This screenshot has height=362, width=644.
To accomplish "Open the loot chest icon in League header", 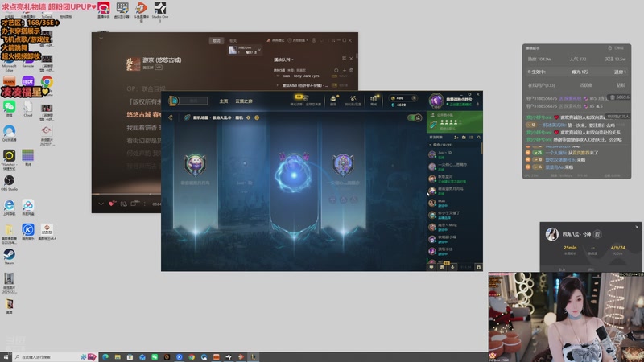I will coord(333,98).
